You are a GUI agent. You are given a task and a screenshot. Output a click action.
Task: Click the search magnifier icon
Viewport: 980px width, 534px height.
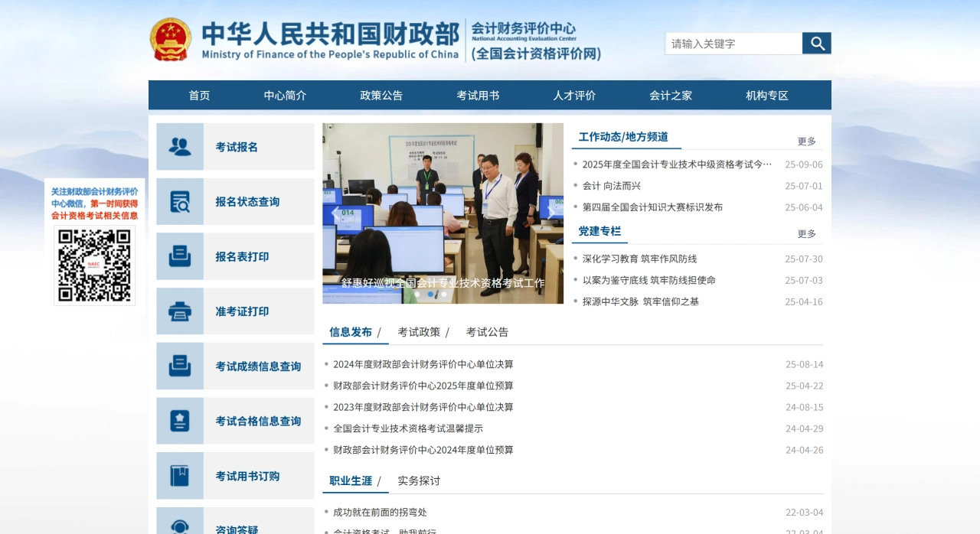[816, 43]
